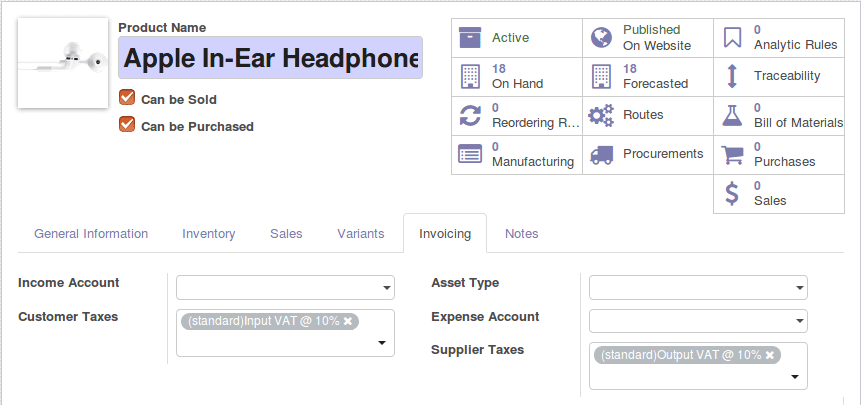The width and height of the screenshot is (861, 405).
Task: Click the Routes label
Action: [643, 115]
